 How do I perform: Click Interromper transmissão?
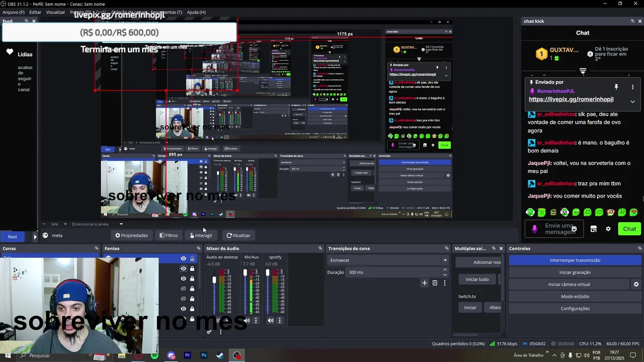pos(575,260)
